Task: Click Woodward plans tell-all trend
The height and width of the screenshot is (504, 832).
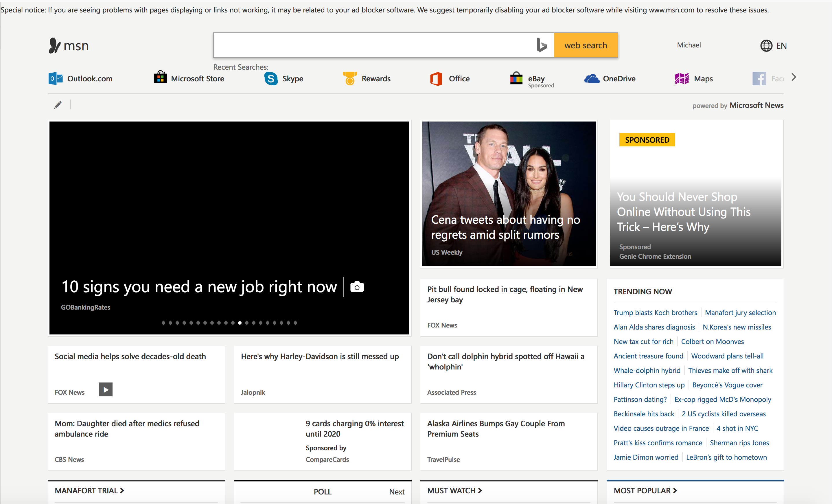Action: tap(727, 356)
